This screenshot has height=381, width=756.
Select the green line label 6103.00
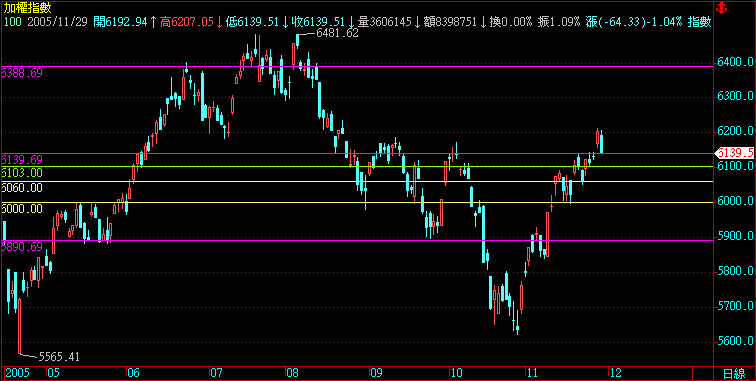(22, 173)
